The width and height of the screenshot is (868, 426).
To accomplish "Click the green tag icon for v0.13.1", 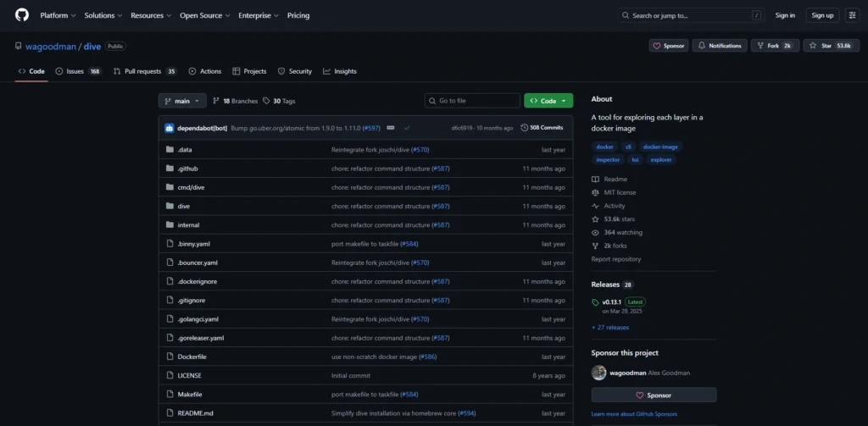I will tap(595, 302).
